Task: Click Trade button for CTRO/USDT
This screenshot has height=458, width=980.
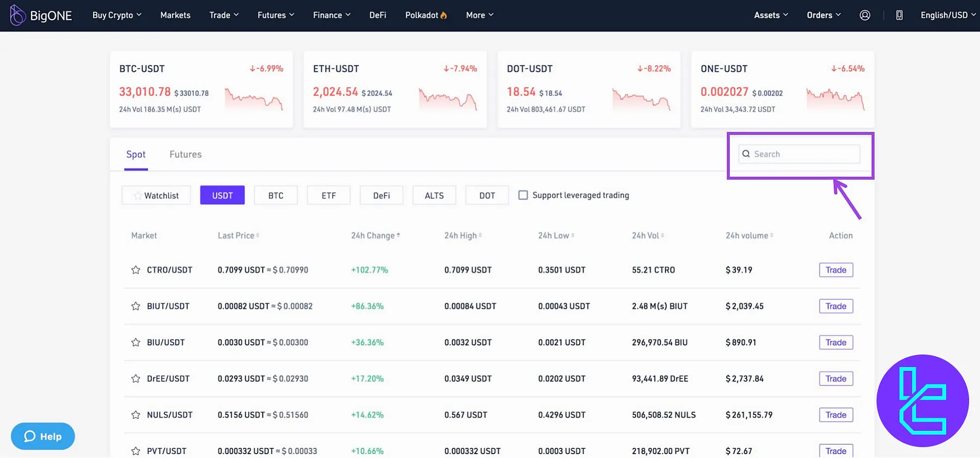Action: click(x=836, y=270)
